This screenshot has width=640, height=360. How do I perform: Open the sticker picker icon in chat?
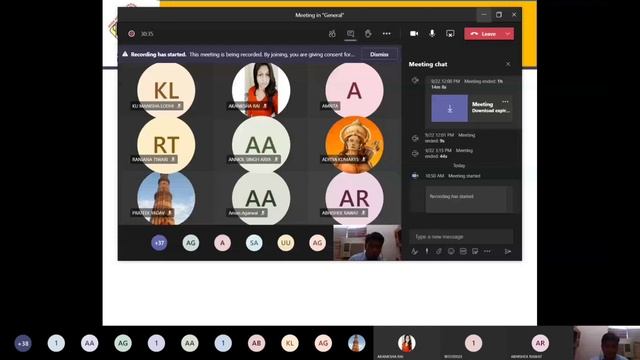475,251
